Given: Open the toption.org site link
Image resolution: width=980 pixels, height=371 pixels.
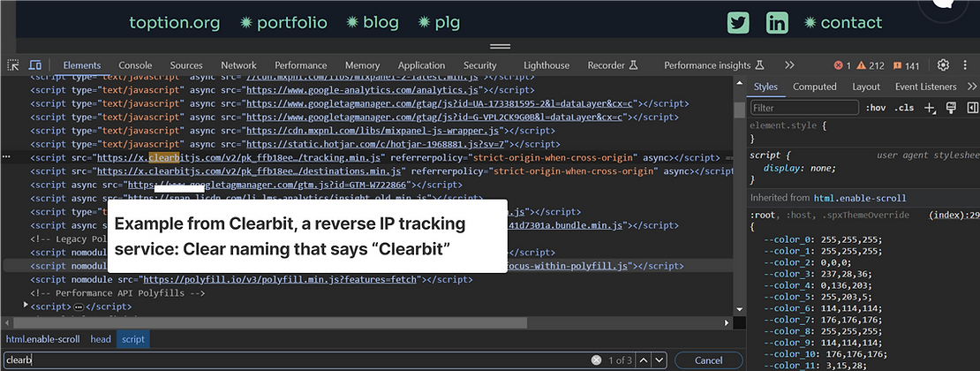Looking at the screenshot, I should coord(175,22).
